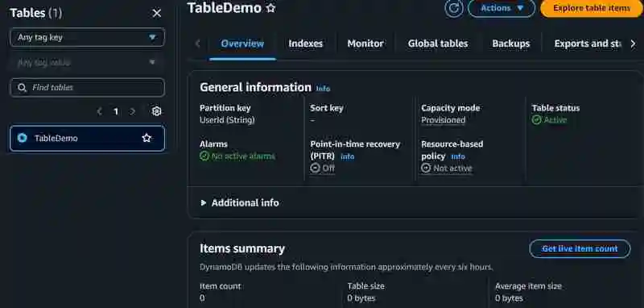The height and width of the screenshot is (308, 644).
Task: Refresh the table details
Action: [454, 8]
